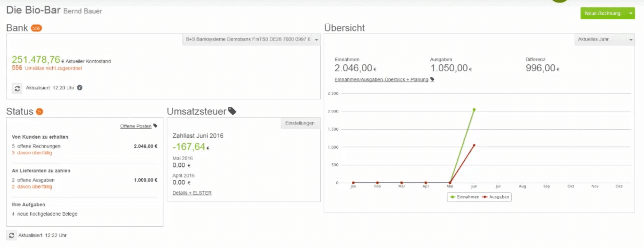Click the Bernd Bauer name
The image size is (644, 248).
(x=83, y=11)
